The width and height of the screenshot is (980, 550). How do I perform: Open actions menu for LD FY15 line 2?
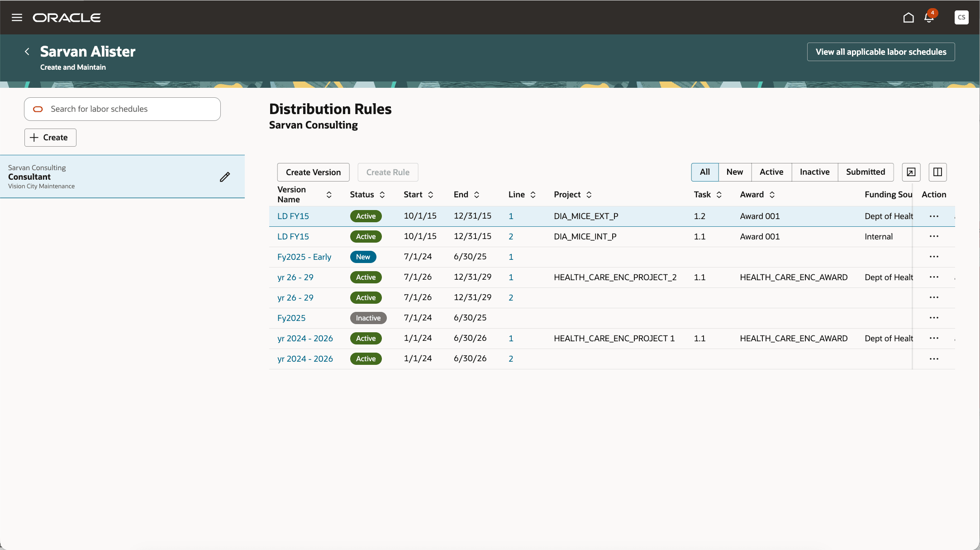tap(934, 236)
